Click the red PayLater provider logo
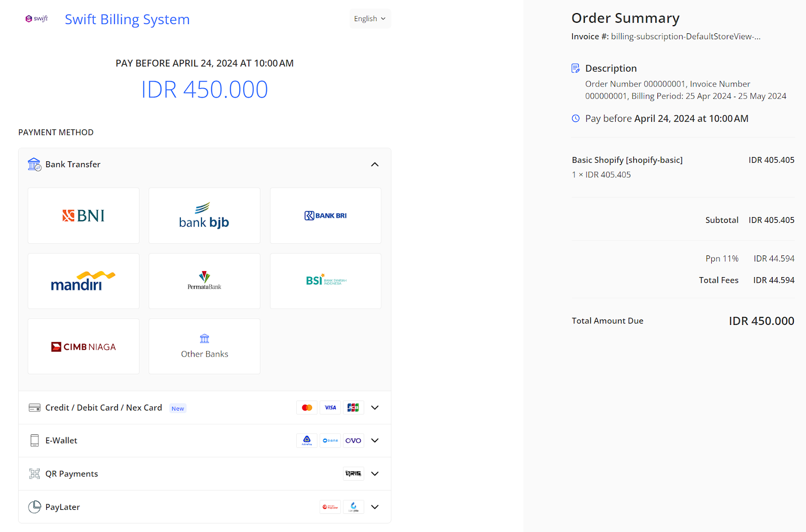 pos(330,507)
